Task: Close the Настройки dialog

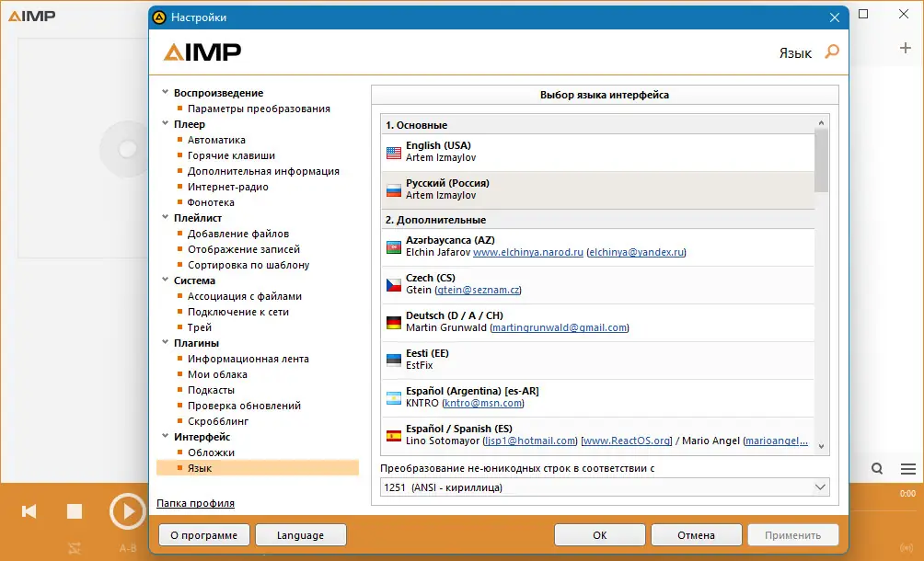Action: tap(835, 17)
